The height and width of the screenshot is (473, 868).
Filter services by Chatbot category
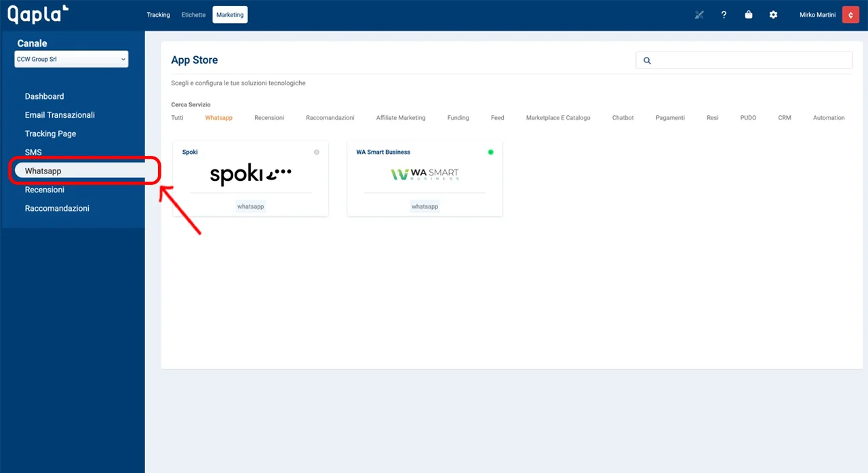[623, 118]
